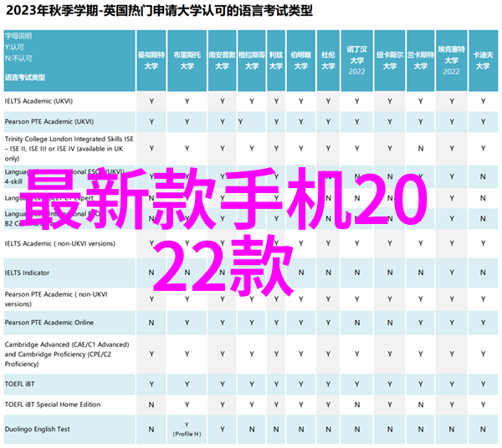Viewport: 502px width, 448px height.
Task: Click the 曼彻斯特大学 column header
Action: point(151,60)
